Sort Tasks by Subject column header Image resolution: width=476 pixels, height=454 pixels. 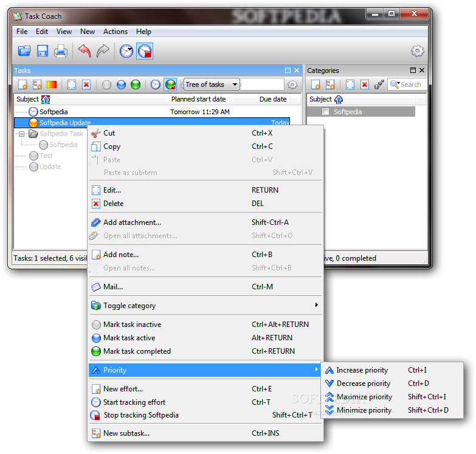[91, 99]
